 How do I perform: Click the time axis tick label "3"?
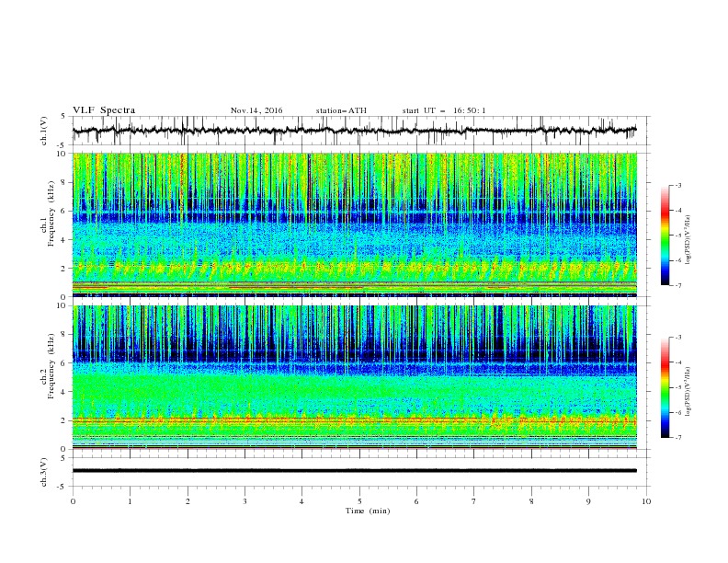[x=245, y=501]
